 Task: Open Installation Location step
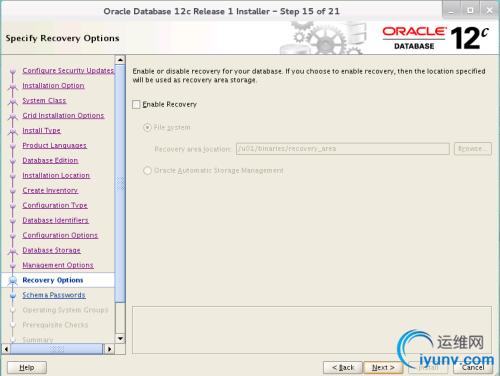56,176
